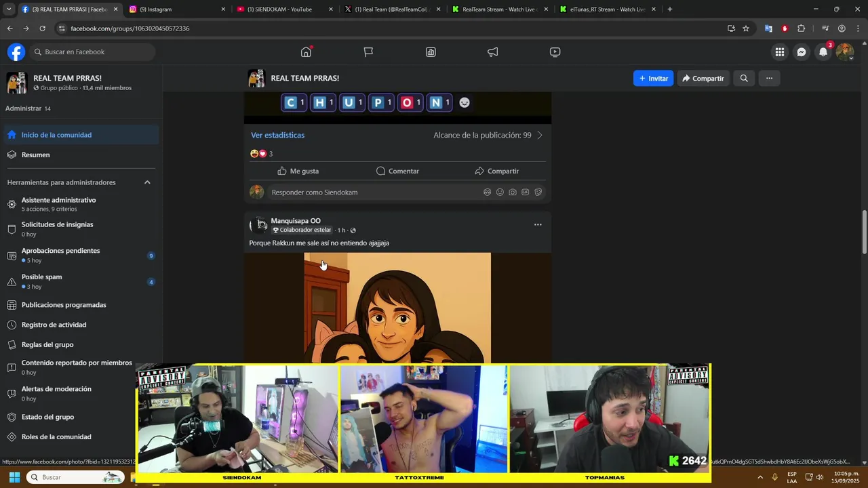Open Manquisapa OO post options ellipsis
The image size is (868, 488).
[538, 224]
